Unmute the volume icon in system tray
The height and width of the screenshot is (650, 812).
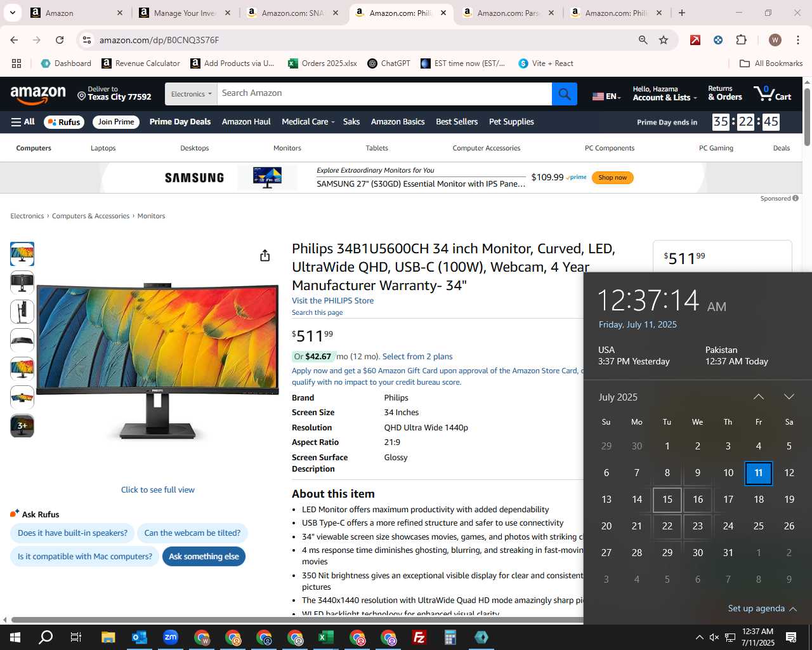pyautogui.click(x=714, y=637)
